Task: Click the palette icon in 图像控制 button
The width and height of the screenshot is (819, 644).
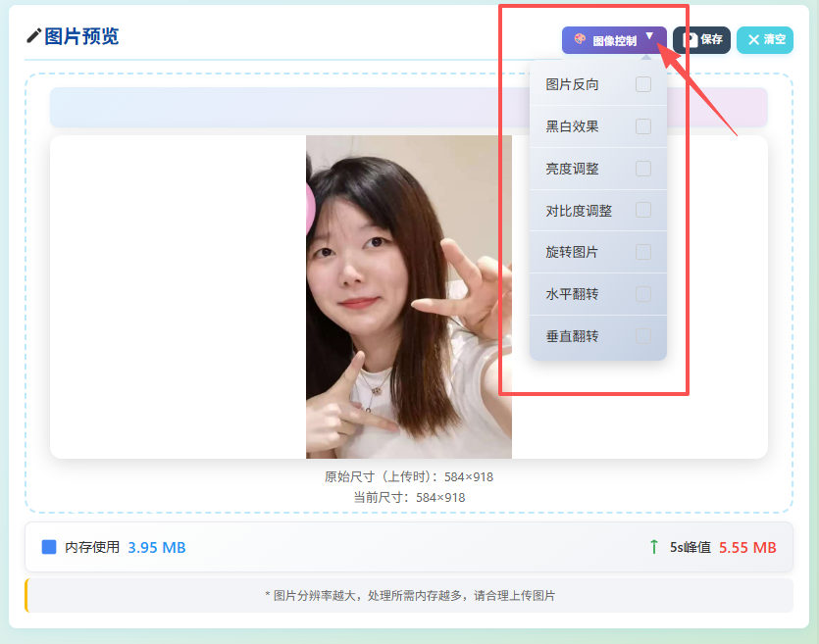Action: tap(580, 40)
